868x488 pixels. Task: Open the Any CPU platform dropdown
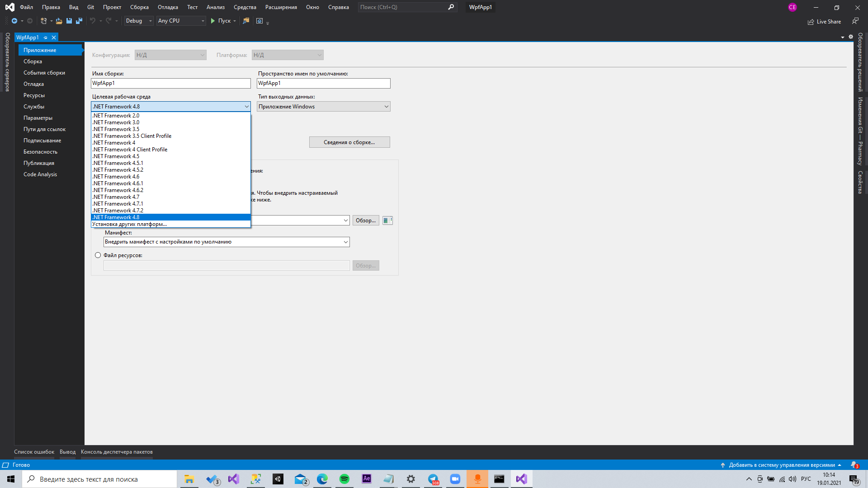pyautogui.click(x=181, y=21)
